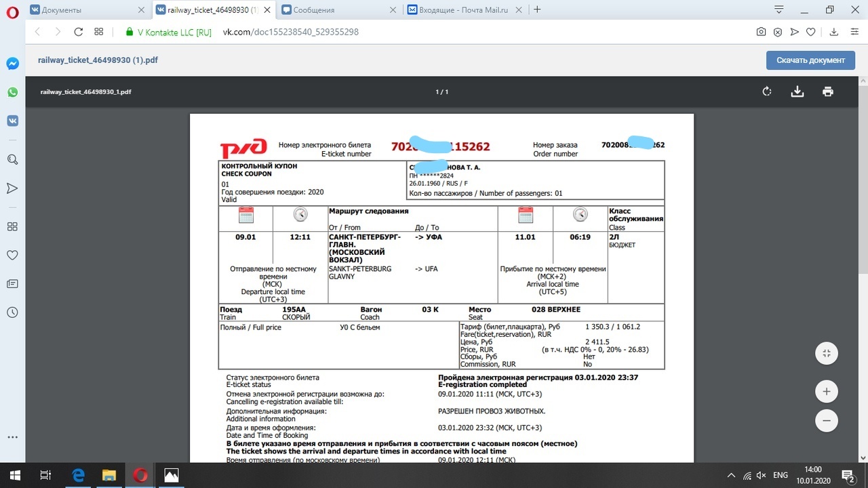Switch to the Входящие Почта Mail.ru tab
Screen dimensions: 868x488
coord(465,9)
